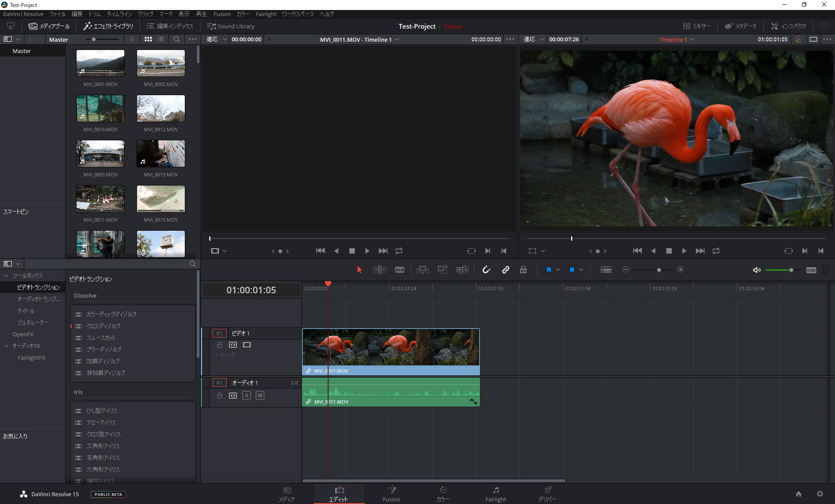Open タイムライン menu
Screen dimensions: 835x504
click(x=119, y=14)
